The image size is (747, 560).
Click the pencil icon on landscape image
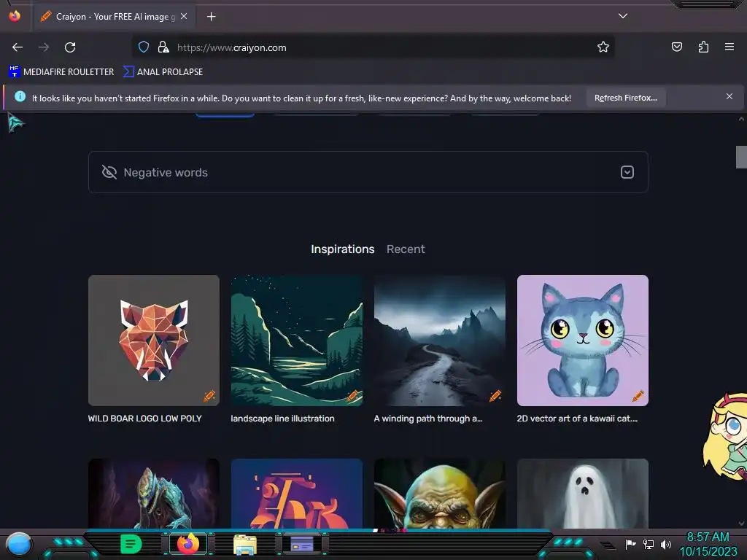352,396
